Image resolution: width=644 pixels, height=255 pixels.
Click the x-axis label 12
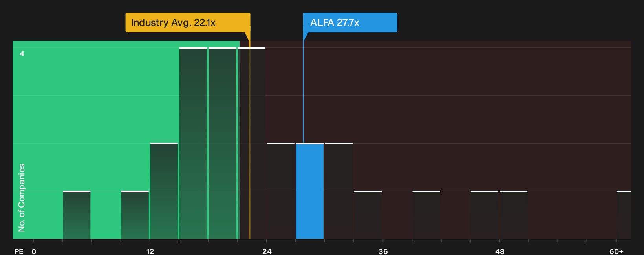150,251
